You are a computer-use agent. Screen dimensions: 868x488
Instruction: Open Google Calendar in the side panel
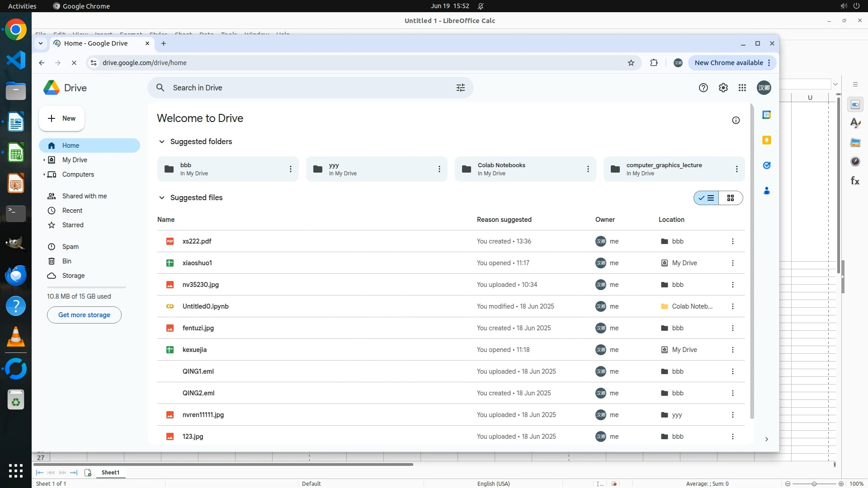766,115
